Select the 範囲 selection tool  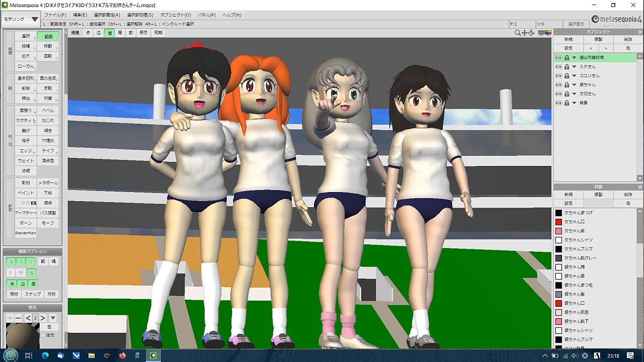[48, 37]
